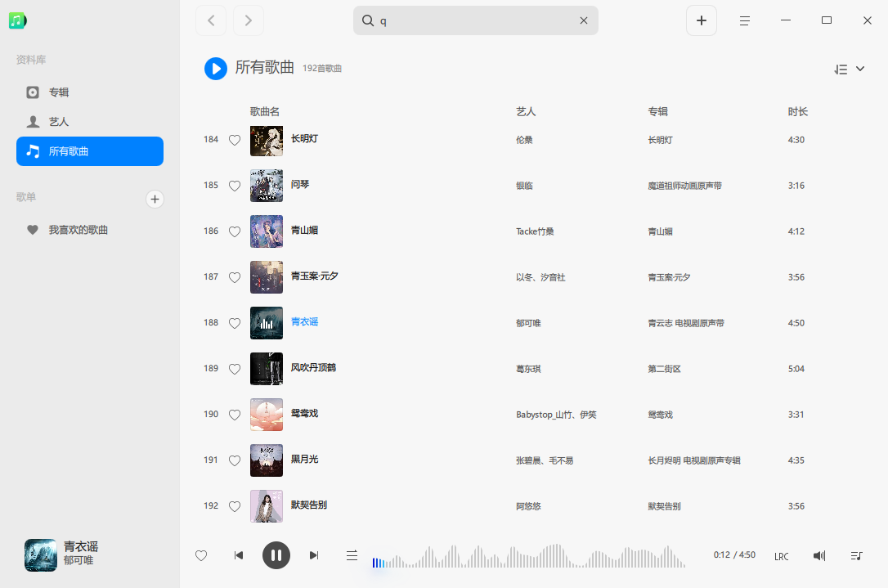The image size is (888, 588).
Task: Open the sort order icon
Action: (x=841, y=70)
